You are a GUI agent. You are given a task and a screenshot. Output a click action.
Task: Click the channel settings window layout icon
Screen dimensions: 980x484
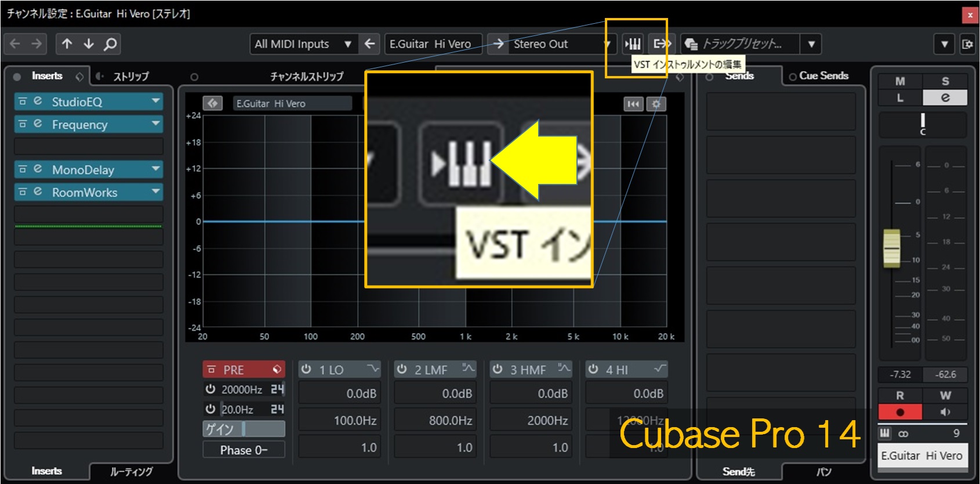967,44
